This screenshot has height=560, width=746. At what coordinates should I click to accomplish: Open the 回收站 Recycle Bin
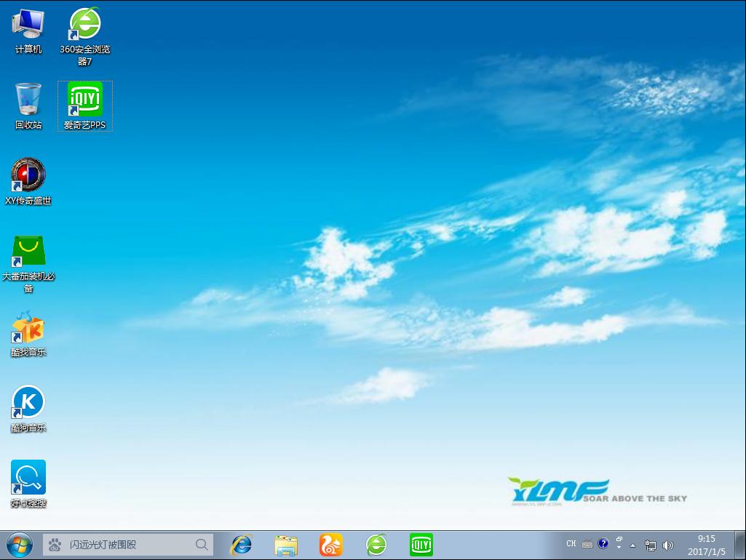27,98
